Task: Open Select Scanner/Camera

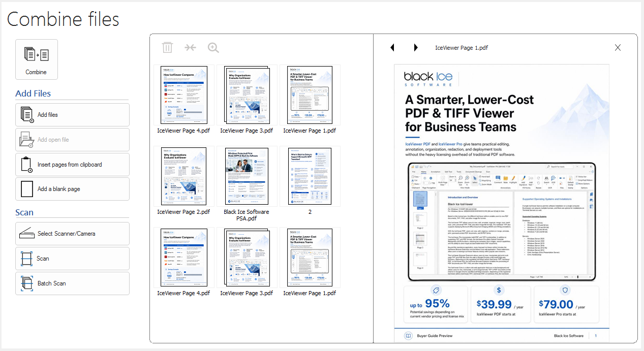Action: [x=72, y=234]
